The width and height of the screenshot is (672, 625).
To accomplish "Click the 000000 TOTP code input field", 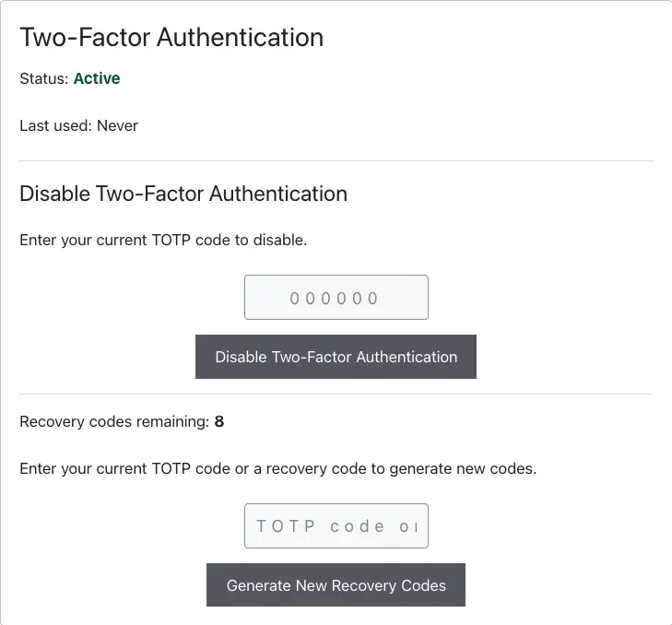I will point(336,298).
